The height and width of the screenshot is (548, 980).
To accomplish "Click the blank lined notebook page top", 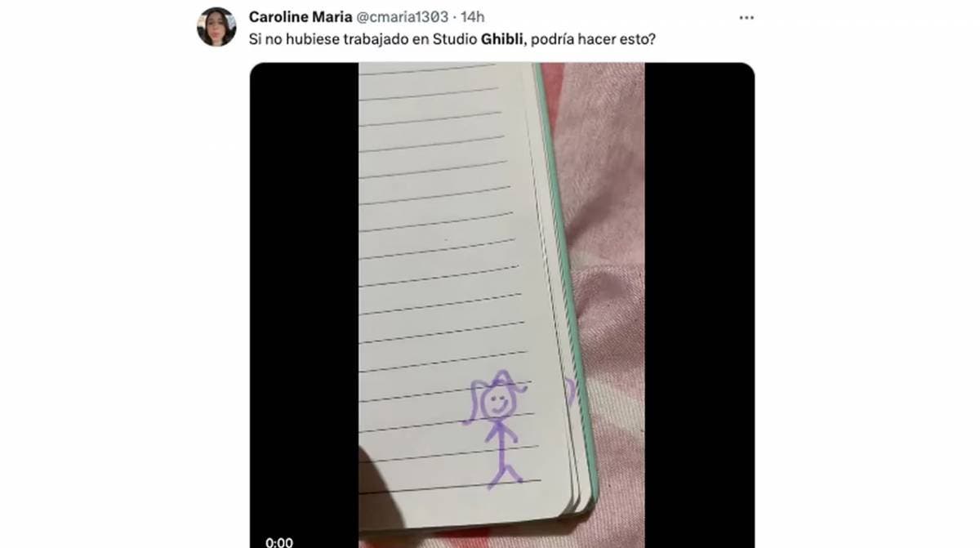I will click(441, 123).
